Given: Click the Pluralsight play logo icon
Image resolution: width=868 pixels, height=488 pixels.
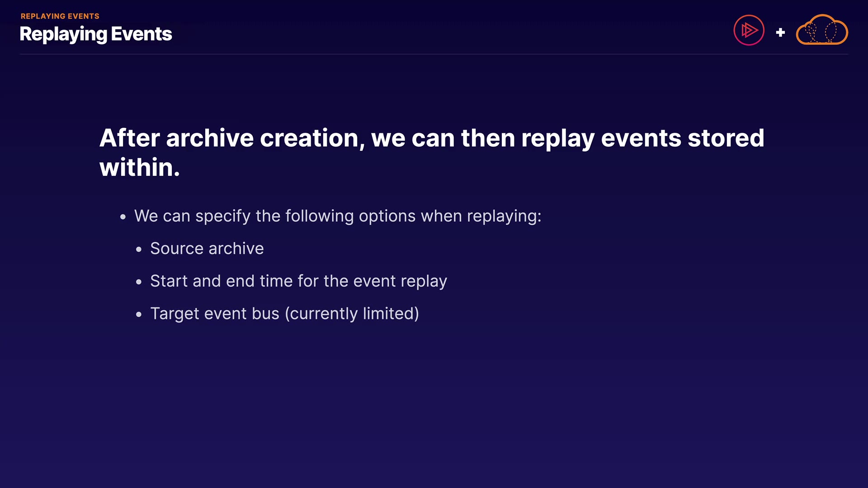Looking at the screenshot, I should 749,30.
